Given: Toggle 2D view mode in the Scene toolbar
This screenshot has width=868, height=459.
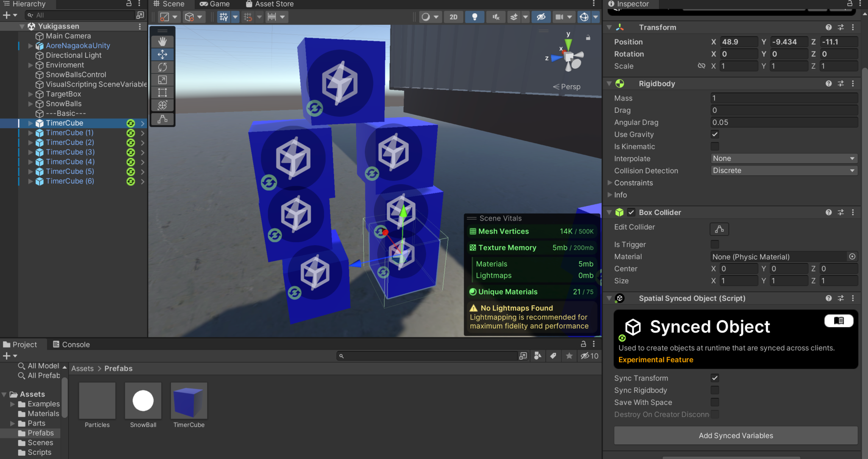Looking at the screenshot, I should pos(453,17).
